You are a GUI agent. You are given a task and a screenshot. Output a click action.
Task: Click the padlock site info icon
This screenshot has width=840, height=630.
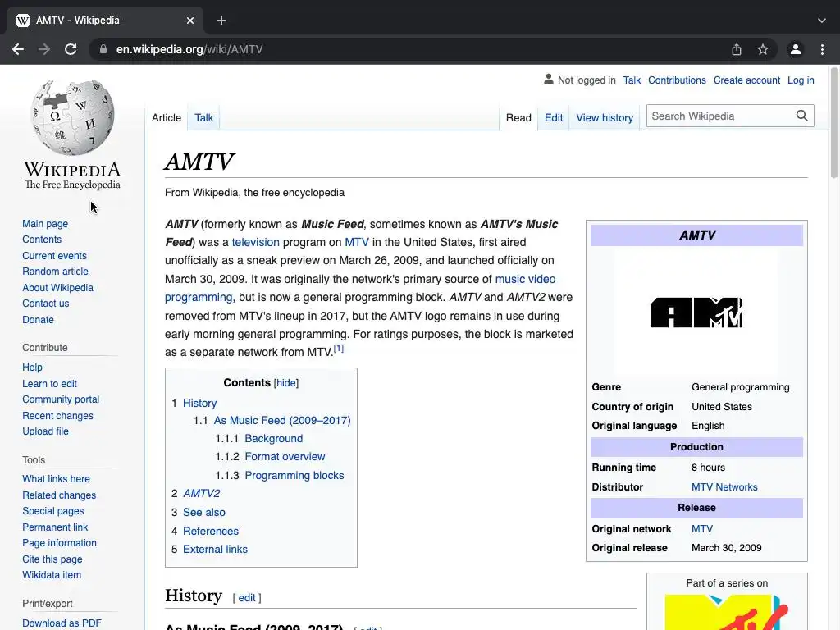tap(103, 49)
